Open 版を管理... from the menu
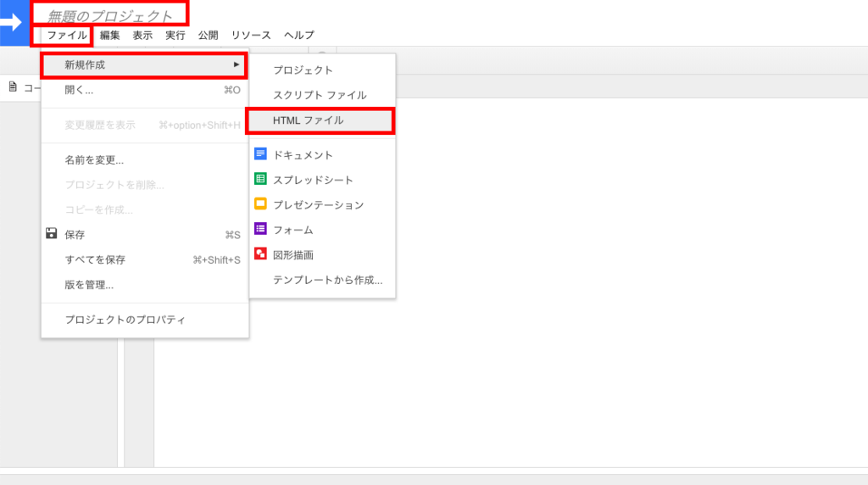This screenshot has width=868, height=485. pos(144,285)
